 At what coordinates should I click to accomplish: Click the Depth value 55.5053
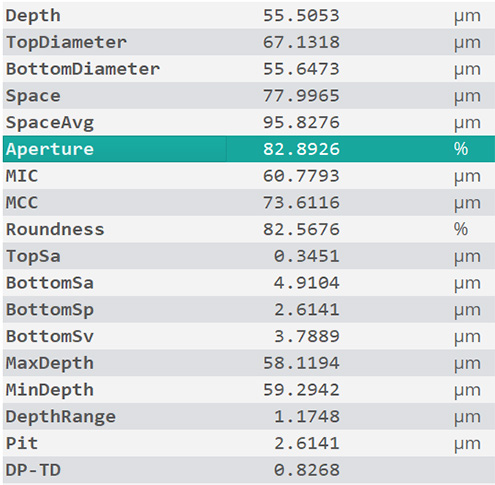[301, 15]
